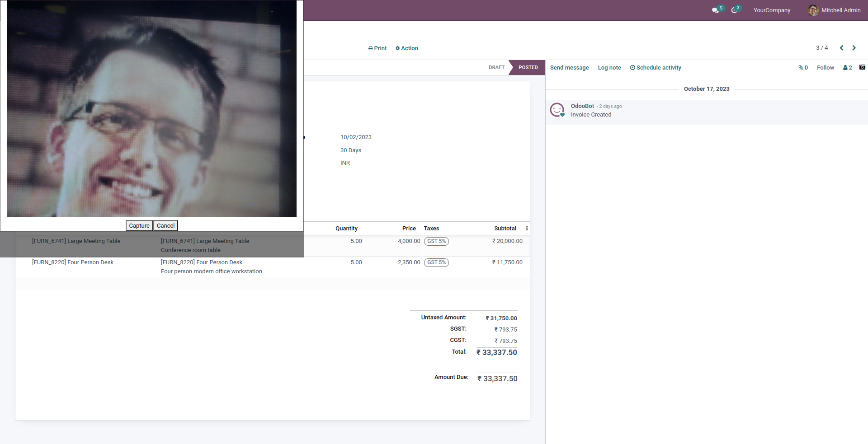
Task: Open the Print menu
Action: coord(377,48)
